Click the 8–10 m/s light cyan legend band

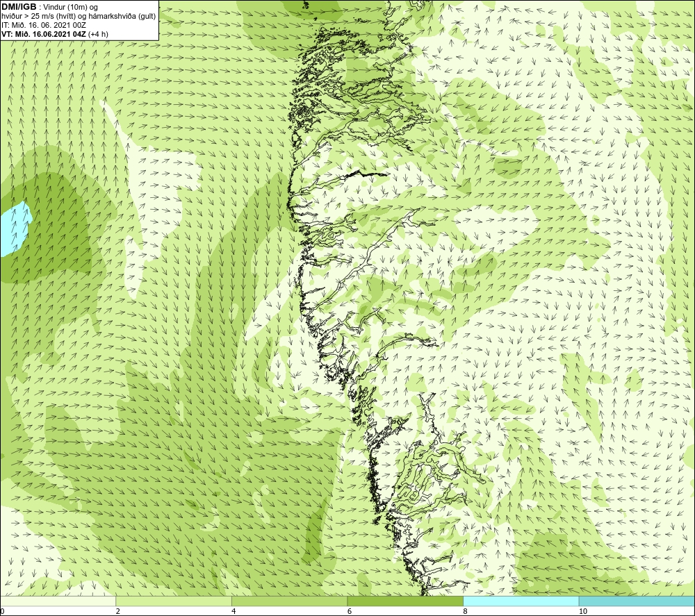[x=521, y=601]
